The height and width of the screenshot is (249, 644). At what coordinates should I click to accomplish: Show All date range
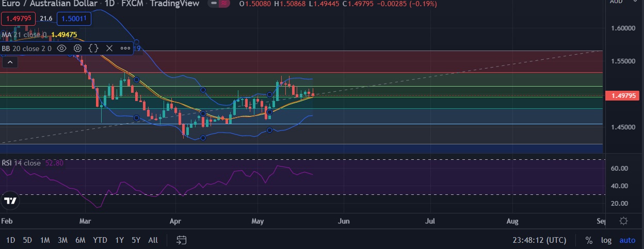click(153, 240)
